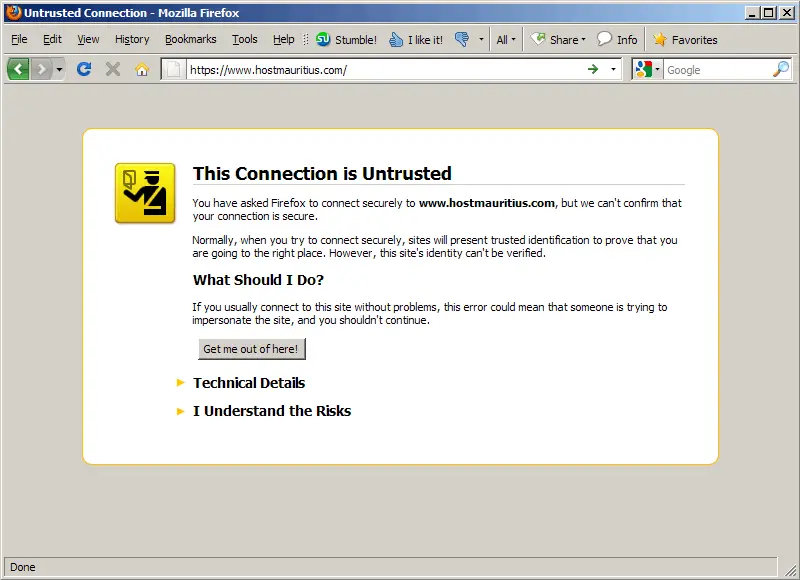
Task: Click the bold "www.hostmauritius.com" text
Action: click(487, 203)
